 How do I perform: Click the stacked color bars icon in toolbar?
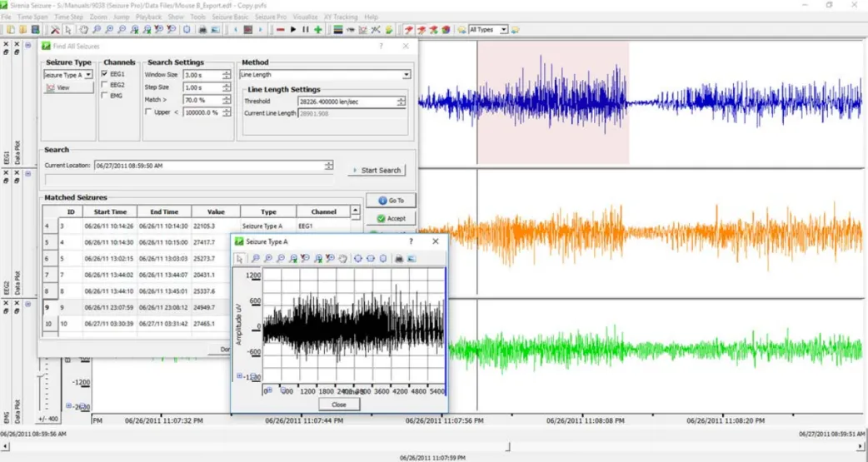coord(337,30)
